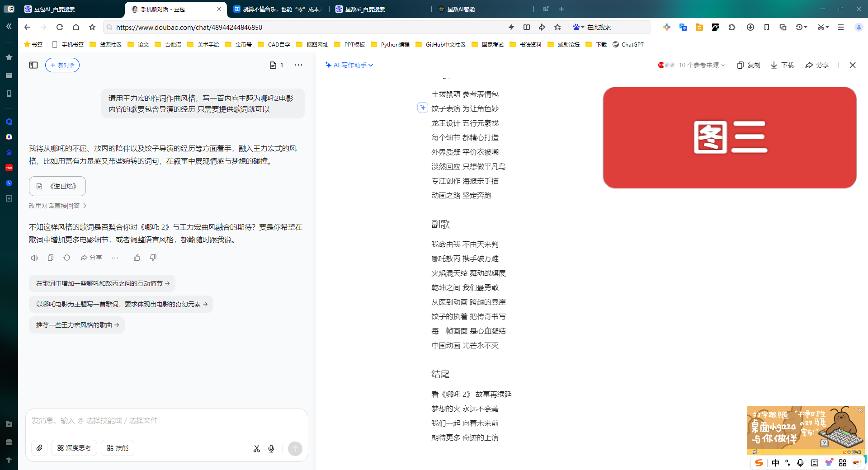The image size is (868, 470).
Task: Collapse the conversation sidebar panel
Action: (33, 65)
